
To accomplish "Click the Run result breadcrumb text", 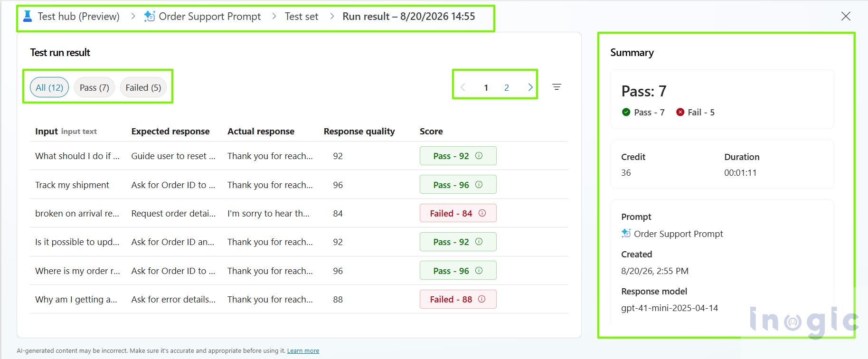I will click(x=409, y=16).
